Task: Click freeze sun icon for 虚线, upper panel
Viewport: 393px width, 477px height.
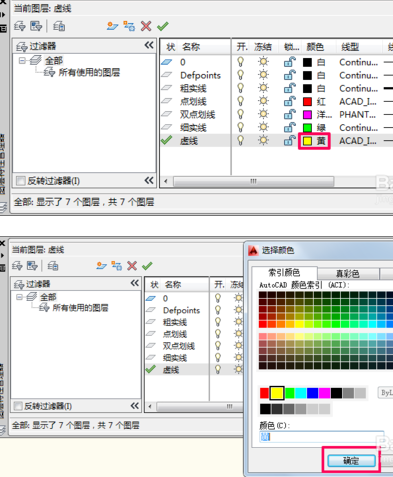Action: pos(263,140)
